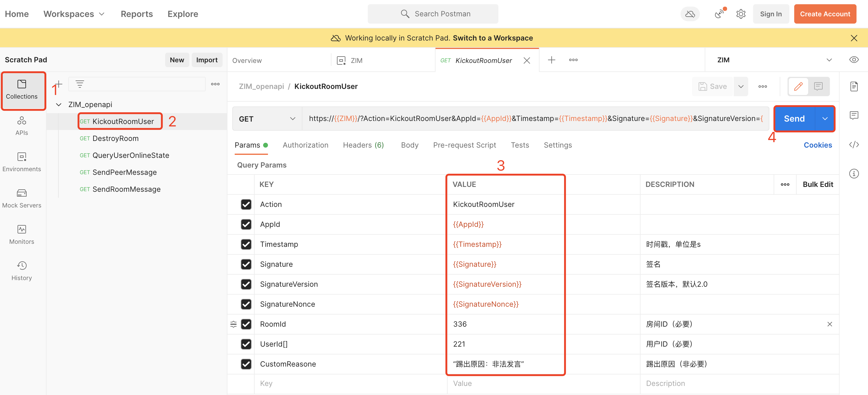Switch to the Pre-request Script tab

point(464,145)
